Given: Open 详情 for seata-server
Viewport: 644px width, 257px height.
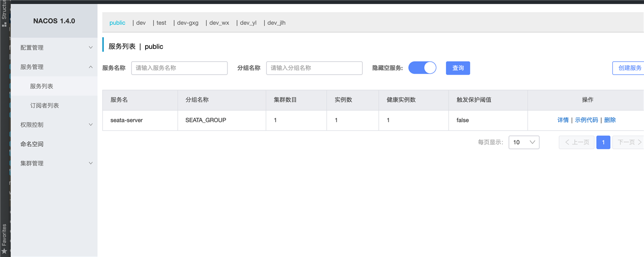Looking at the screenshot, I should click(563, 120).
